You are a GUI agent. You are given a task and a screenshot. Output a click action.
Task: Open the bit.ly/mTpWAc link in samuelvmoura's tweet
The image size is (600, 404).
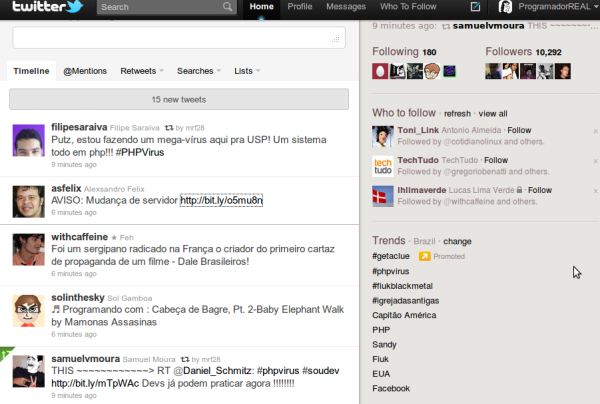[x=95, y=383]
